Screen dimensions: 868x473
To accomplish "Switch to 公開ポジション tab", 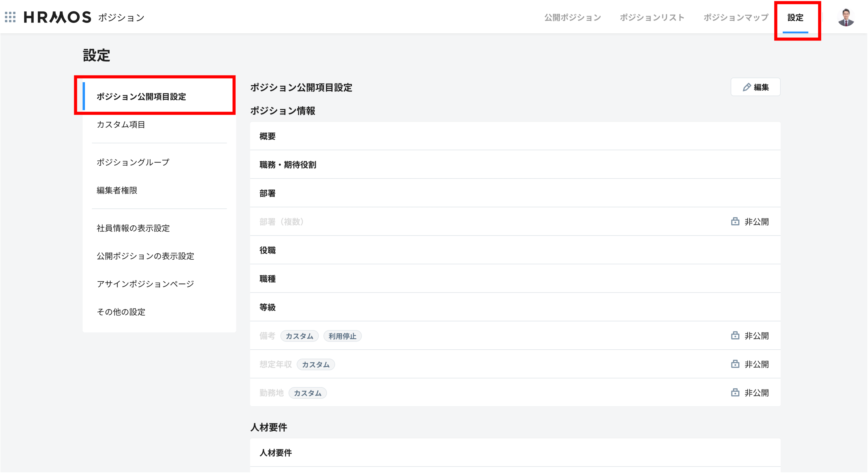I will [573, 17].
